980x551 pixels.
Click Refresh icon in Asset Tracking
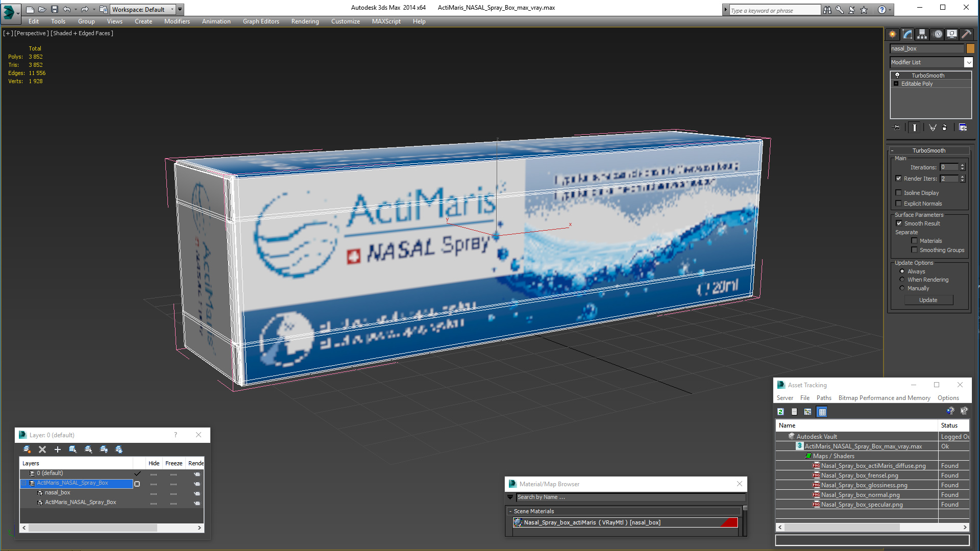click(780, 412)
